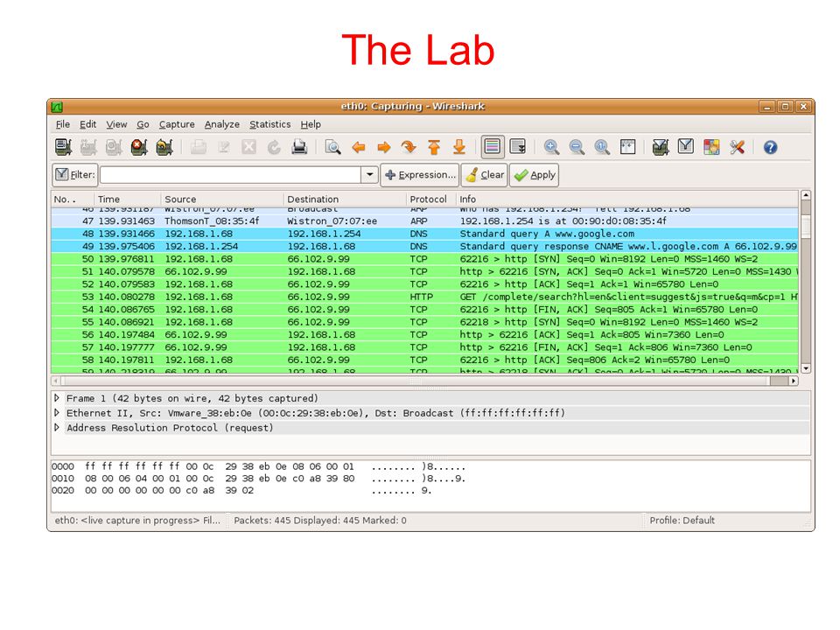The image size is (840, 630).
Task: Select packet 48 DNS query row
Action: point(424,234)
